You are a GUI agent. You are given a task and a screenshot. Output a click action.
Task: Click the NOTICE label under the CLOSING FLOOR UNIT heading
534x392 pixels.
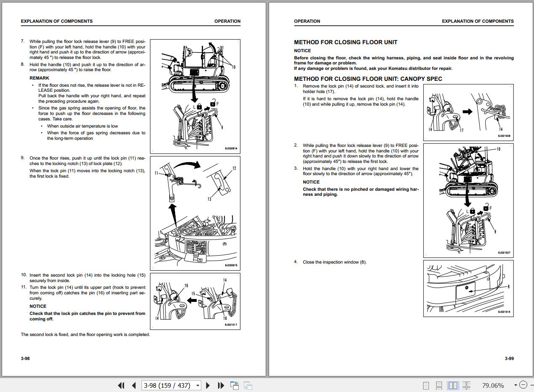pos(302,51)
